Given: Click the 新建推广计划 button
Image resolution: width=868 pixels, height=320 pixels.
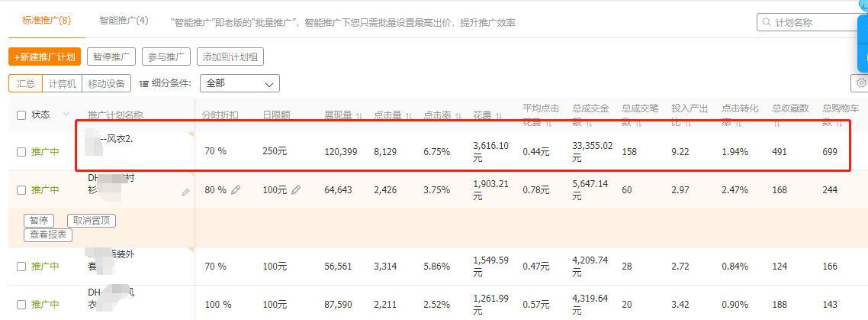Looking at the screenshot, I should (44, 57).
